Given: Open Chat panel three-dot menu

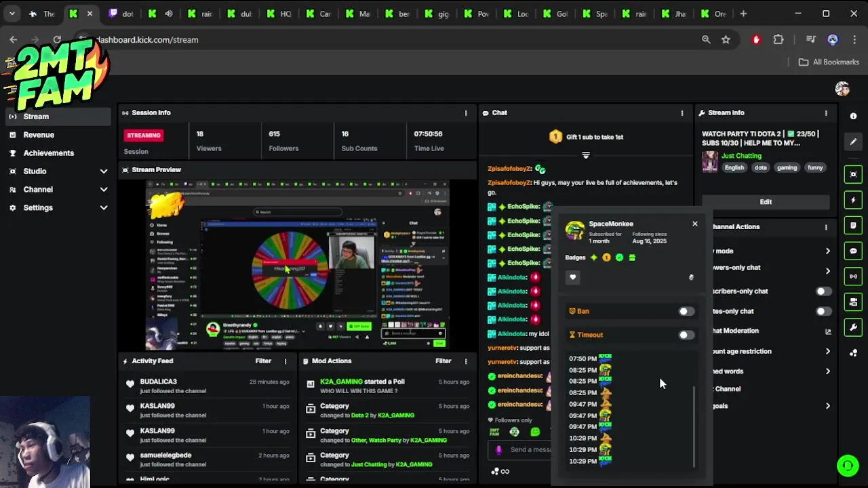Looking at the screenshot, I should 682,113.
